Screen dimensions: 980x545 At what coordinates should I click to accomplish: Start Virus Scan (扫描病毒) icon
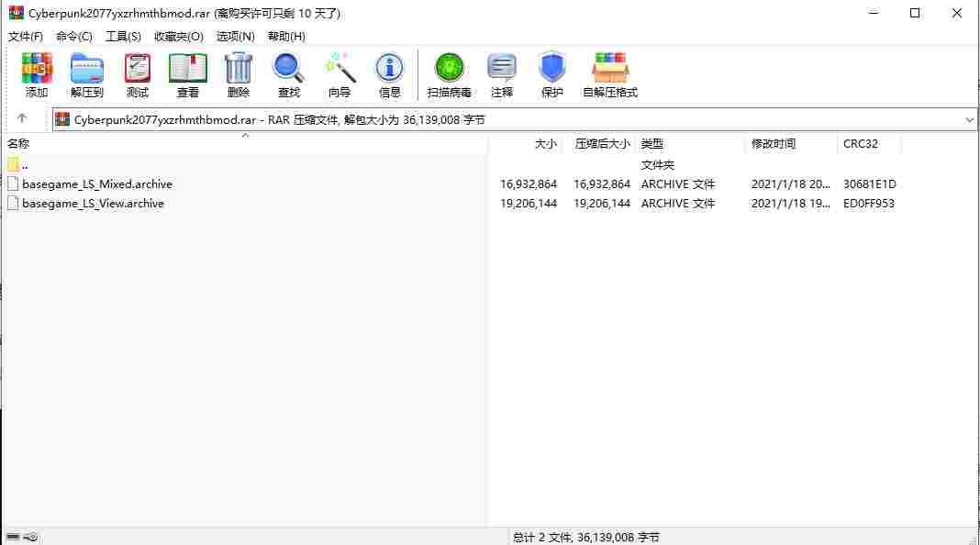(449, 68)
